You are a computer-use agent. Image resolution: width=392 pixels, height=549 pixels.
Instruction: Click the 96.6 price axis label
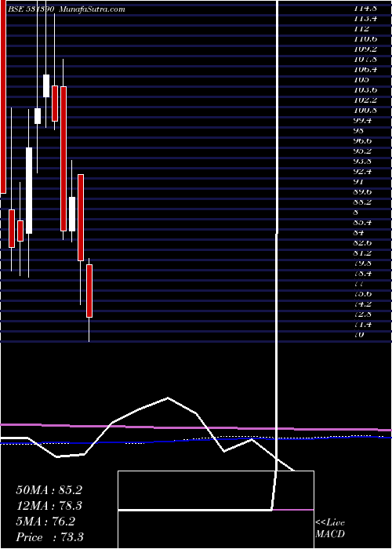click(x=364, y=141)
